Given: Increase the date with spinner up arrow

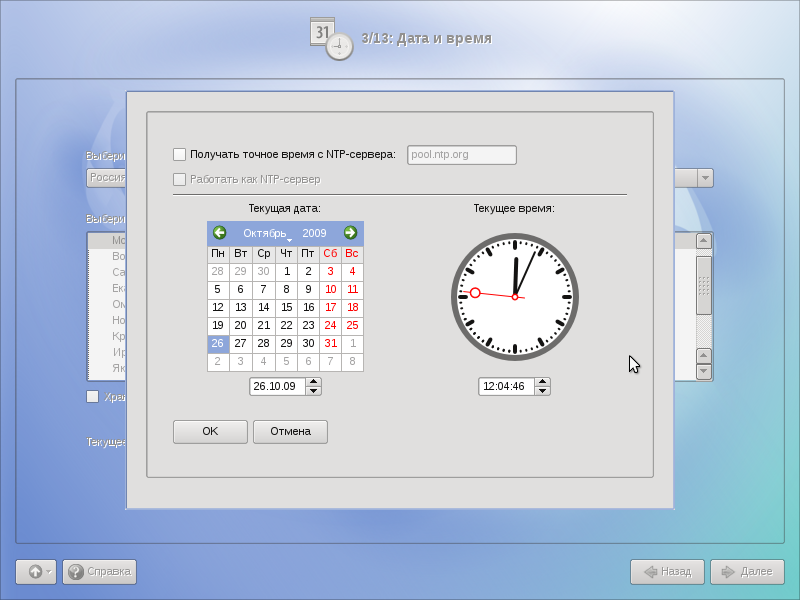Looking at the screenshot, I should 314,382.
